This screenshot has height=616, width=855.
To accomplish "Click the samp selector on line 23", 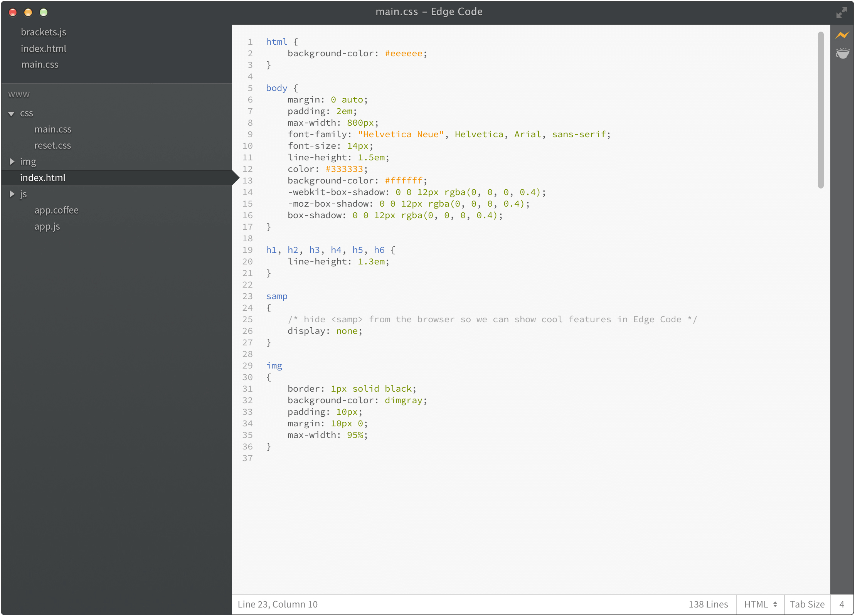I will 276,296.
